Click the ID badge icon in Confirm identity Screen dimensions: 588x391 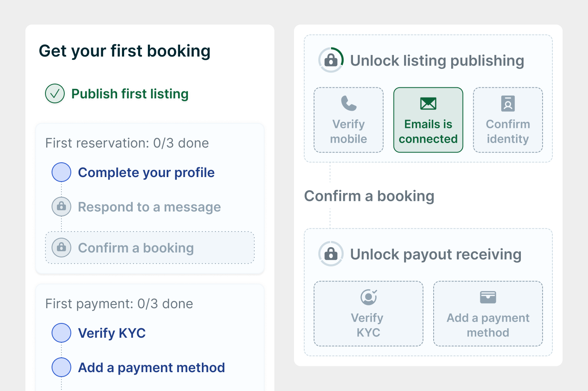508,103
